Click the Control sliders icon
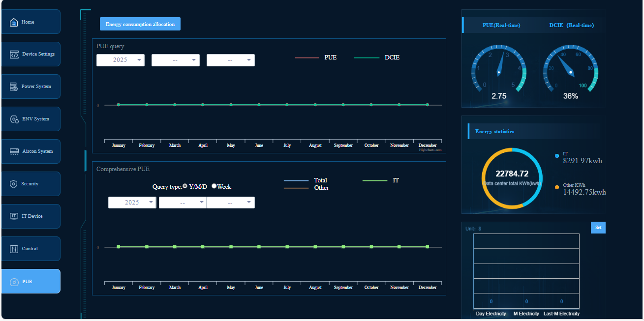This screenshot has height=321, width=644. click(14, 249)
